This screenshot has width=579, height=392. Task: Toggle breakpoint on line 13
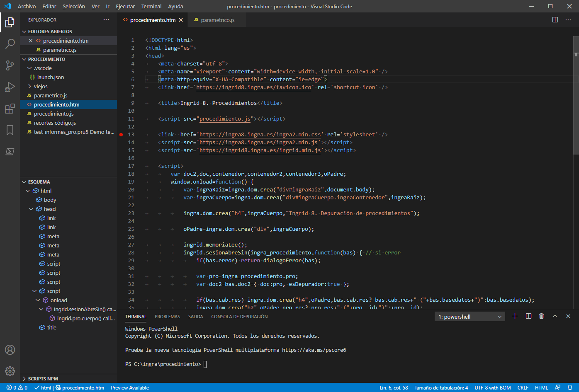tap(121, 135)
